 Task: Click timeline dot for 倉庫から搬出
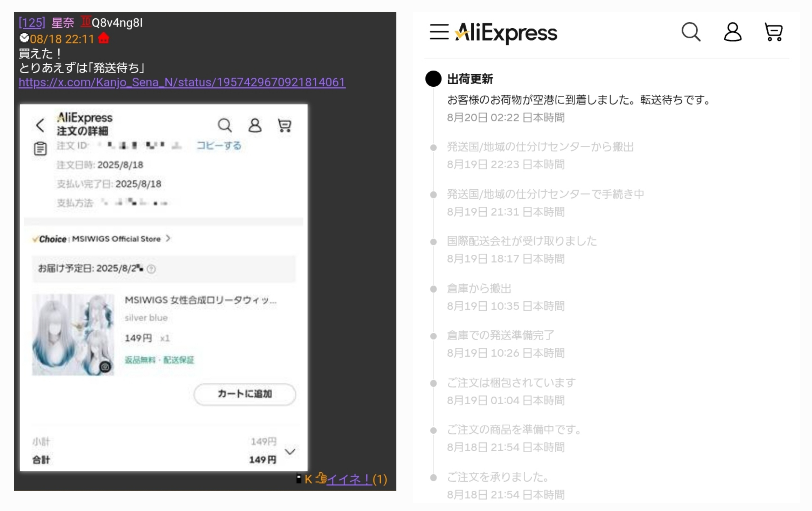pyautogui.click(x=433, y=289)
